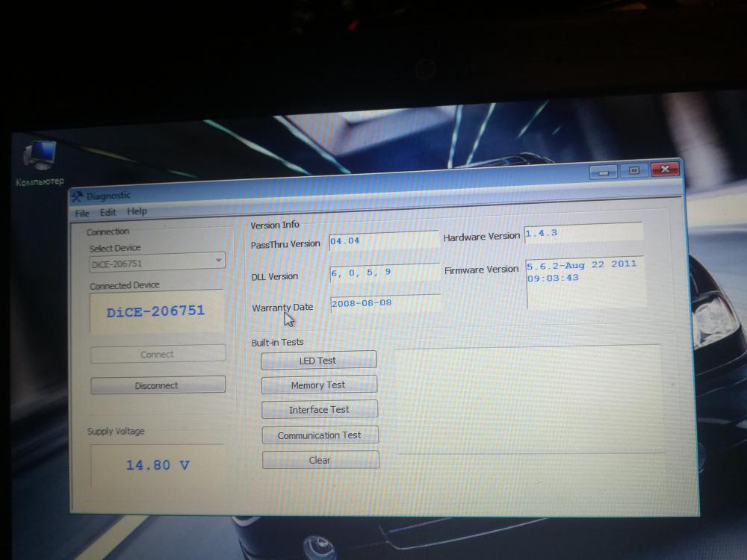Image resolution: width=747 pixels, height=560 pixels.
Task: Click the Supply Voltage label
Action: tap(116, 431)
